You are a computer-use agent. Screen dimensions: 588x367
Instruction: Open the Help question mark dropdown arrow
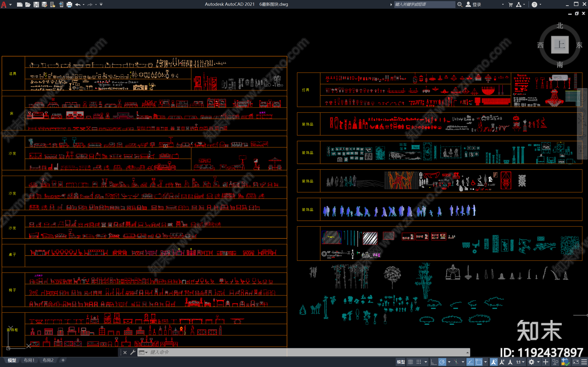point(540,4)
